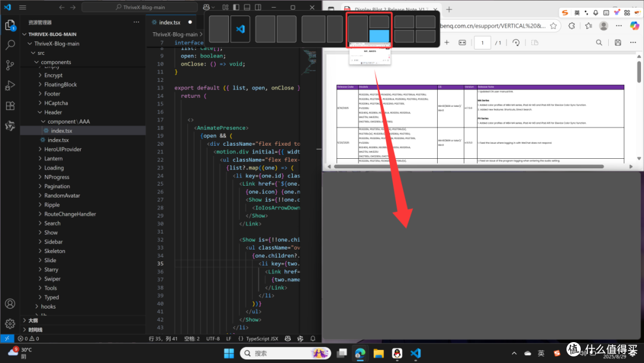Open Edge settings and more menu
This screenshot has width=644, height=363.
point(619,26)
